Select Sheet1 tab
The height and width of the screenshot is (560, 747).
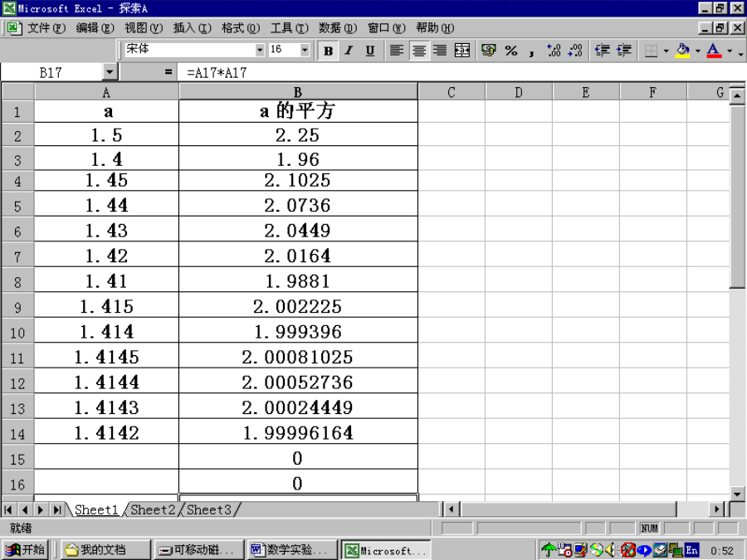96,509
